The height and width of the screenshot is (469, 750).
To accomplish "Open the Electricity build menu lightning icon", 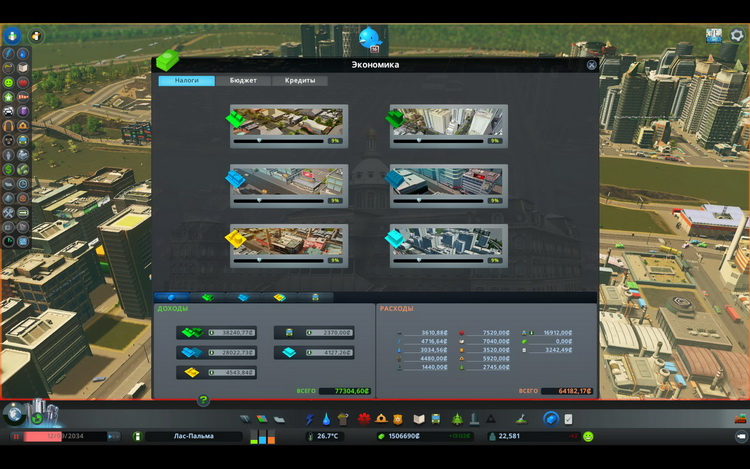I will coord(309,419).
